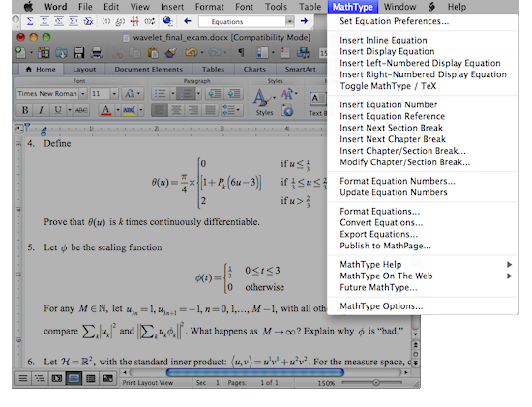Insert inline equation via sigma toolbar icon
Screen dimensions: 532x407
(30, 21)
